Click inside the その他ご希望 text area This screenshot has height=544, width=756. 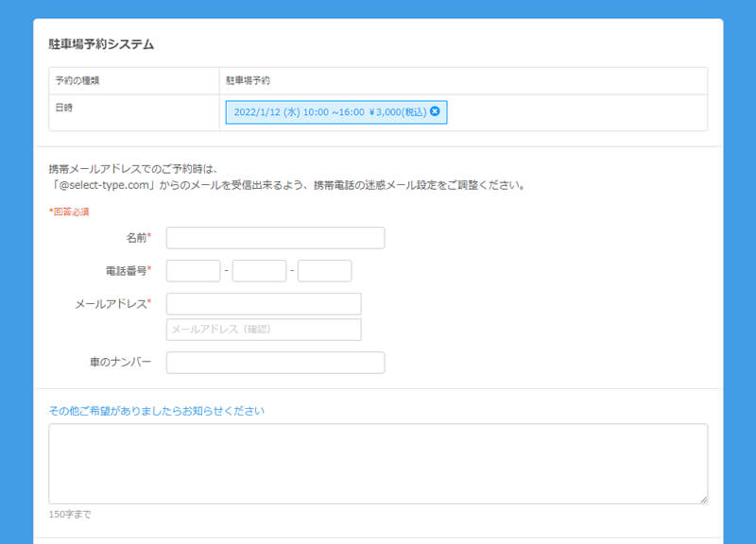pos(378,463)
